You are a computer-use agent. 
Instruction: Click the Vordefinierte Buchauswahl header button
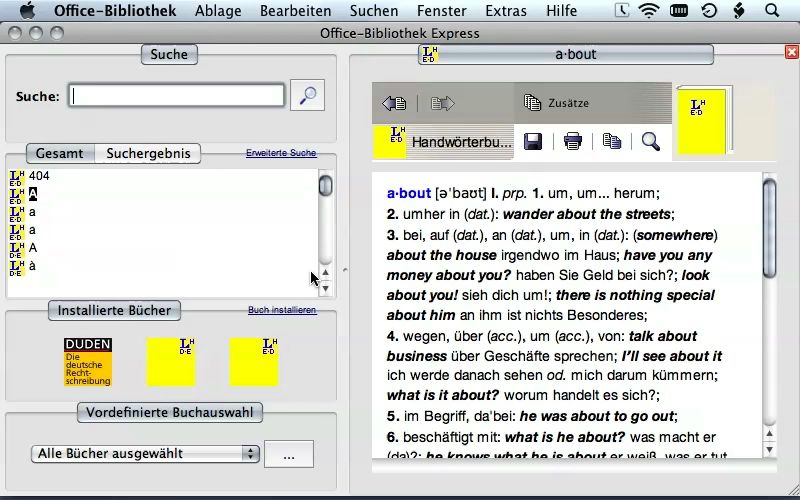tap(169, 412)
